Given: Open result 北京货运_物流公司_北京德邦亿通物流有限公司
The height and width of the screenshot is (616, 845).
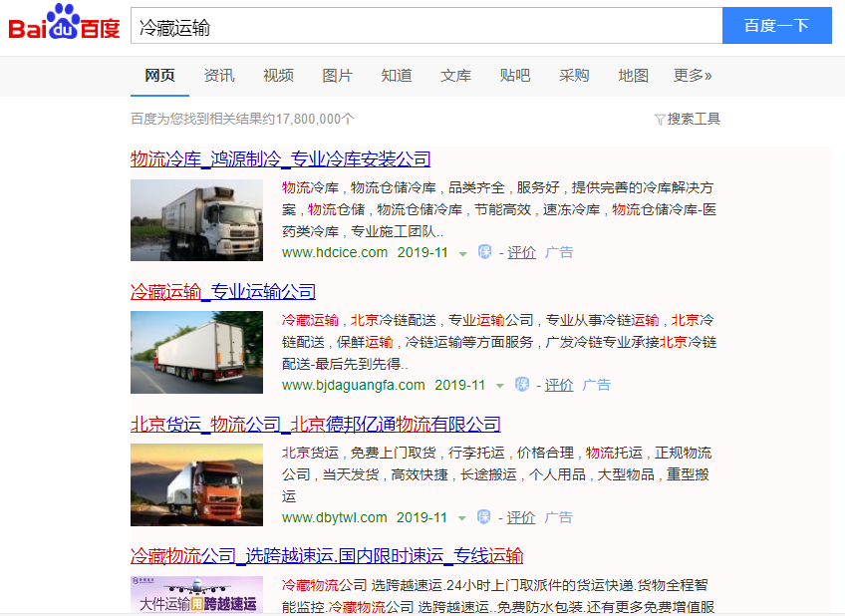Looking at the screenshot, I should (x=315, y=425).
